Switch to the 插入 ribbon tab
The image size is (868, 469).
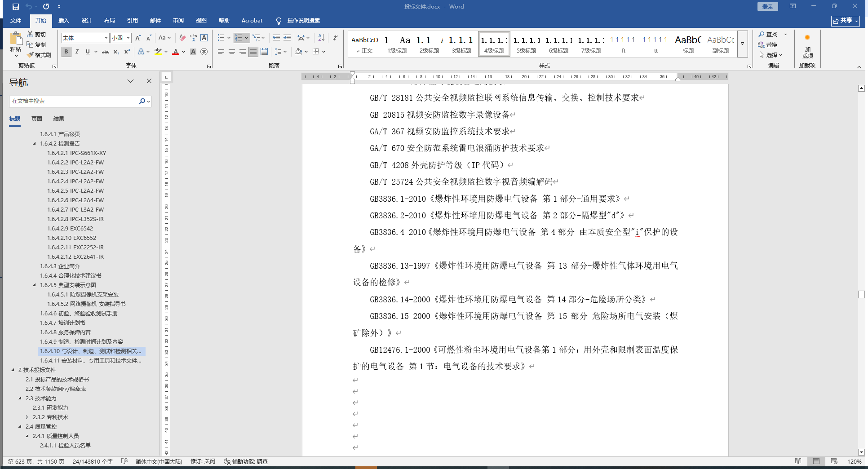coord(64,21)
